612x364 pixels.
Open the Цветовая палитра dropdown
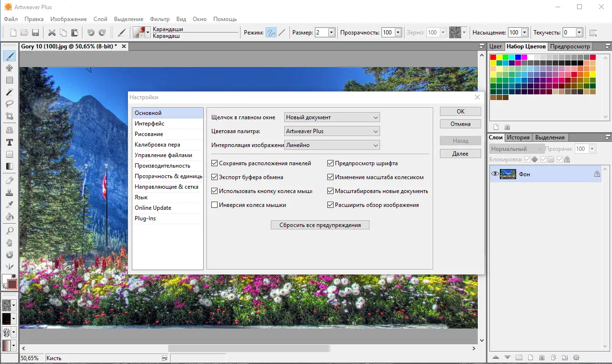tap(332, 131)
